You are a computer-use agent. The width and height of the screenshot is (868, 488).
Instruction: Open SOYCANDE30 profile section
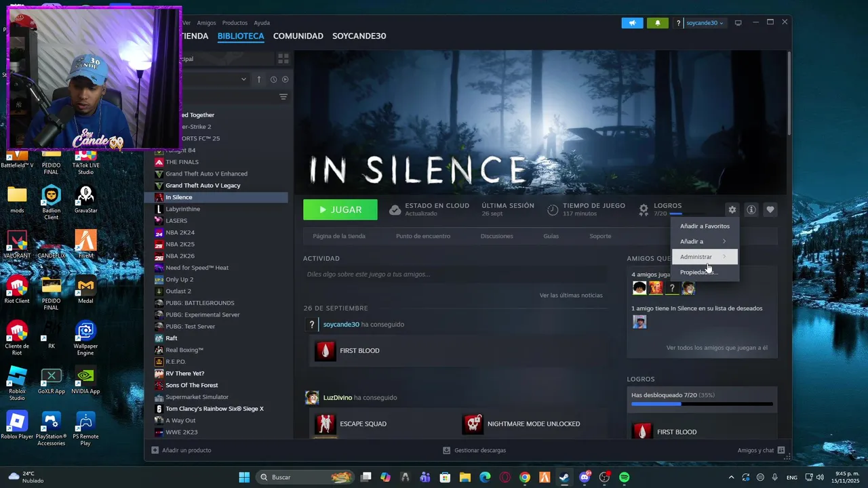point(359,36)
